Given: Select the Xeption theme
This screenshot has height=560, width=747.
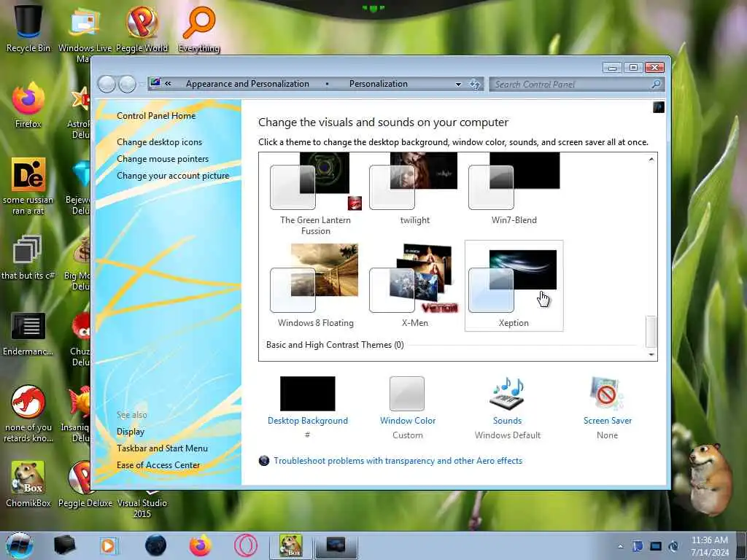Looking at the screenshot, I should click(x=514, y=286).
